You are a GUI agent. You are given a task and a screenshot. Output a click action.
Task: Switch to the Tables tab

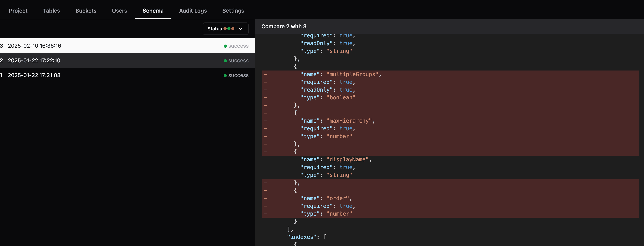(x=51, y=11)
